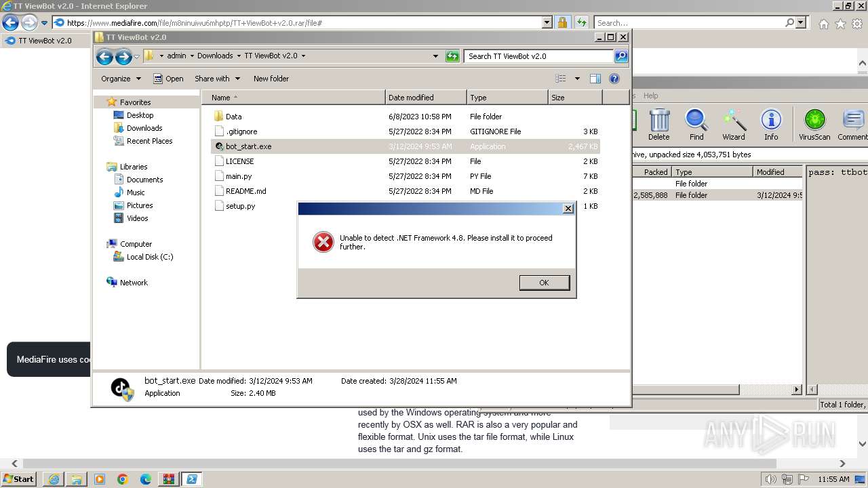
Task: Open the address bar previous locations dropdown
Action: click(435, 56)
